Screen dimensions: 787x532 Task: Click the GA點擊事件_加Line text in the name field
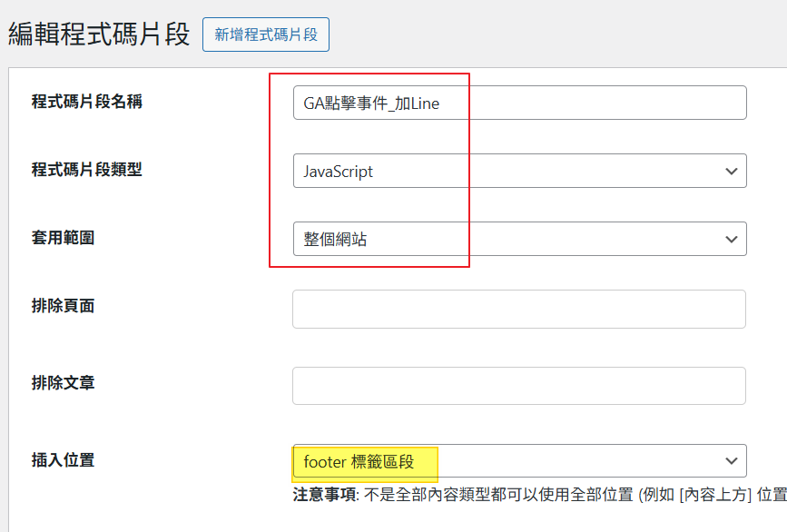tap(371, 103)
